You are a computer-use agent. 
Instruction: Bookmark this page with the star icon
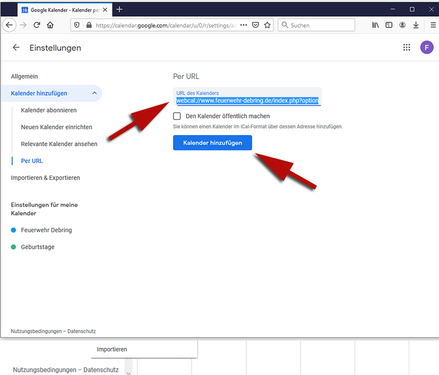click(267, 25)
